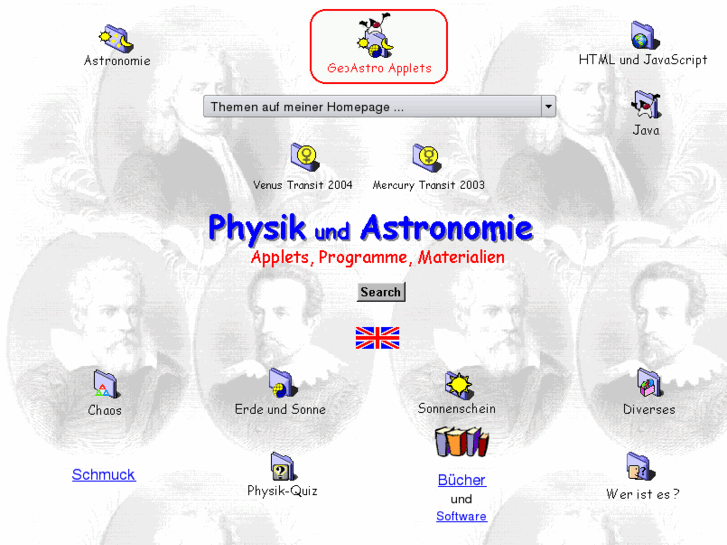Click the stack of books icon
This screenshot has width=727, height=545.
[x=462, y=441]
